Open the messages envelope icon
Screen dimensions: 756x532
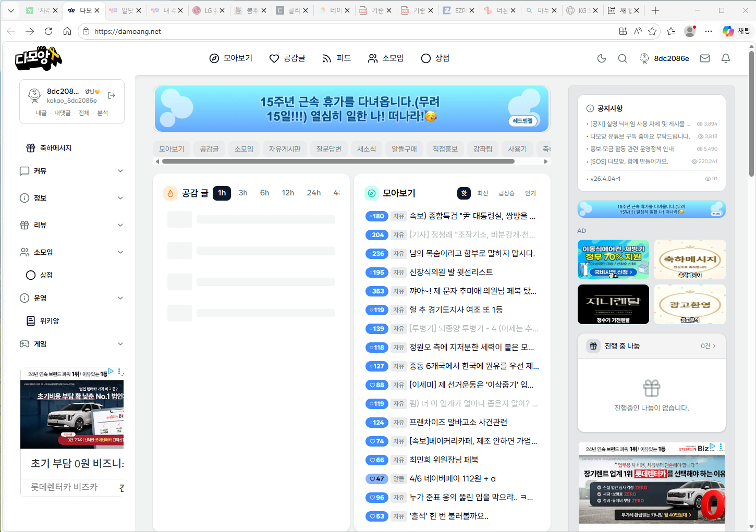[x=705, y=58]
